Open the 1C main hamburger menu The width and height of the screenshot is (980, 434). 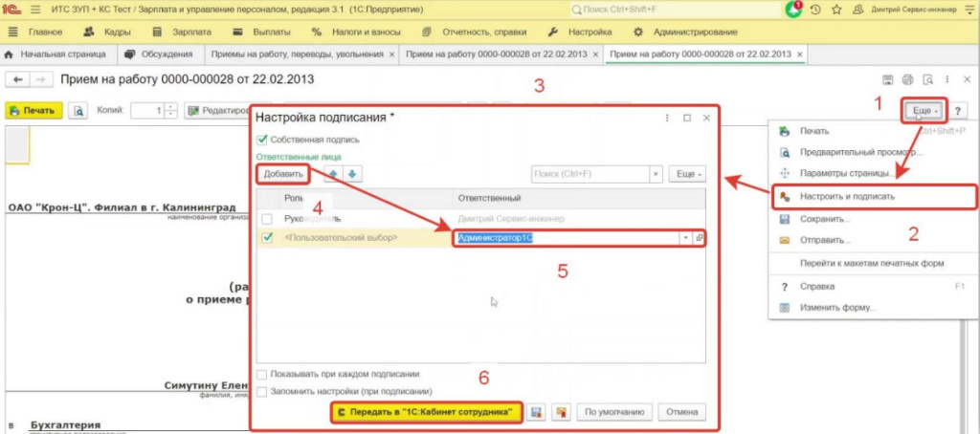pos(35,10)
